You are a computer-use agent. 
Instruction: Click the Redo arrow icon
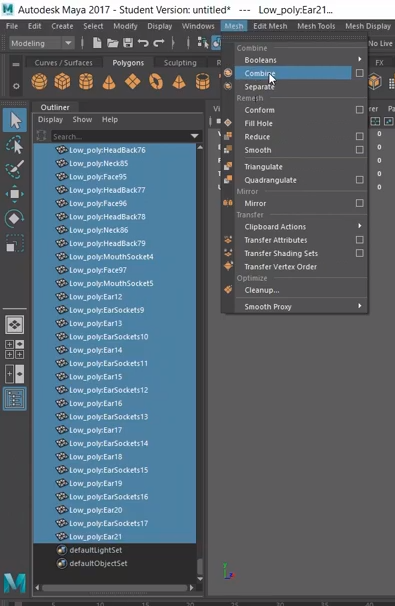pyautogui.click(x=158, y=43)
